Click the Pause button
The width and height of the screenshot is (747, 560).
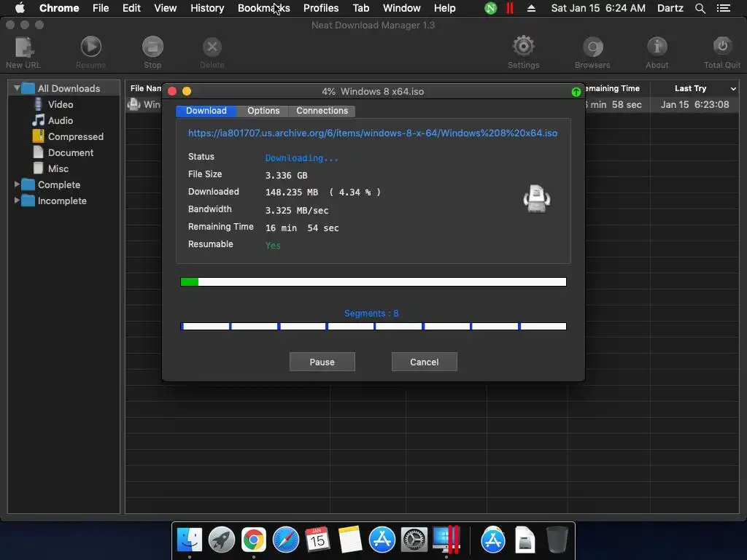[322, 362]
